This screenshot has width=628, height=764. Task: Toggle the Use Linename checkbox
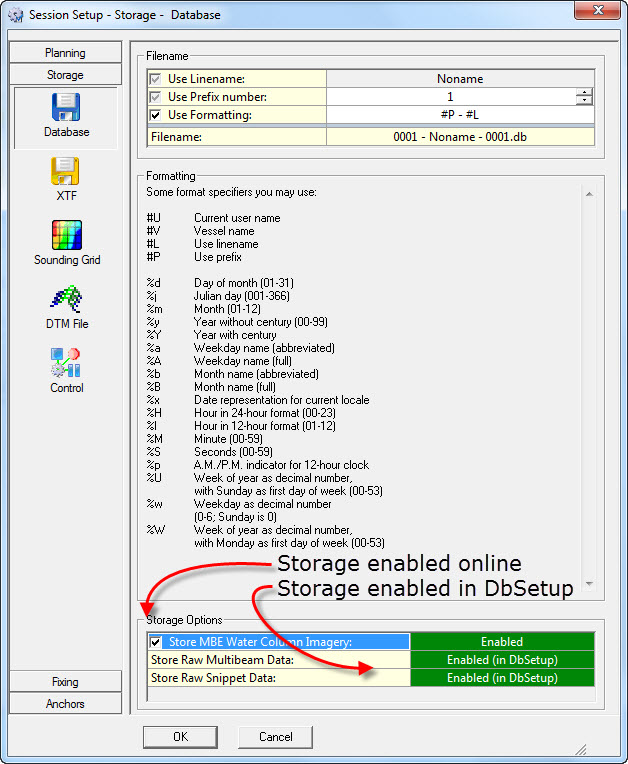pos(155,78)
